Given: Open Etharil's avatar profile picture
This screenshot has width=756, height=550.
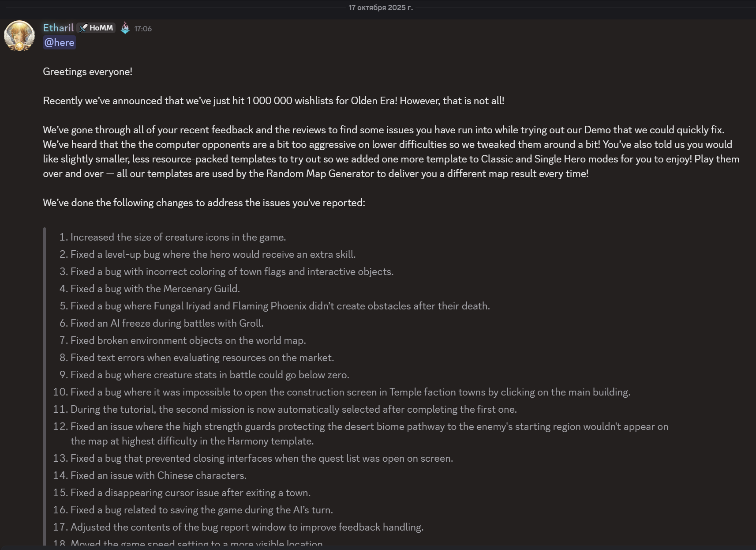Looking at the screenshot, I should pos(19,35).
